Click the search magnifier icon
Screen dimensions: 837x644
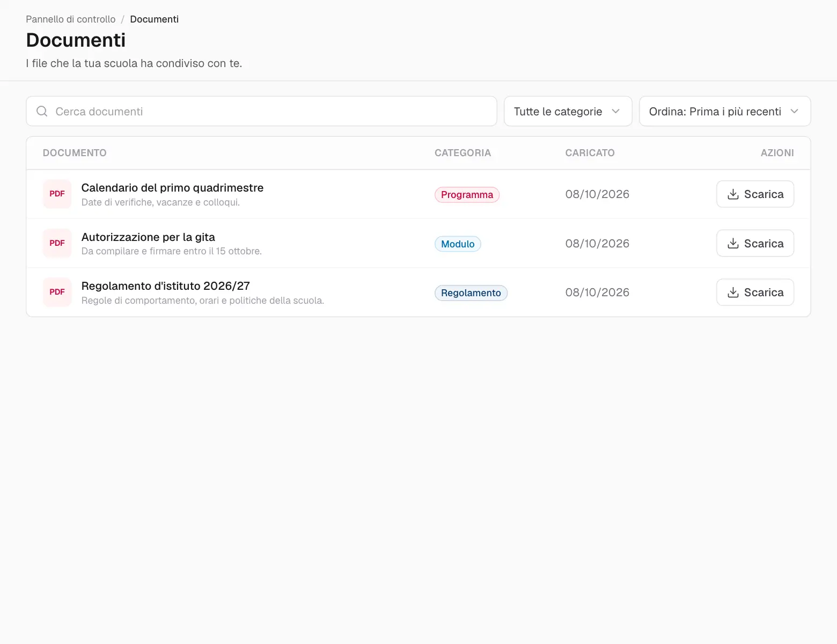point(42,111)
